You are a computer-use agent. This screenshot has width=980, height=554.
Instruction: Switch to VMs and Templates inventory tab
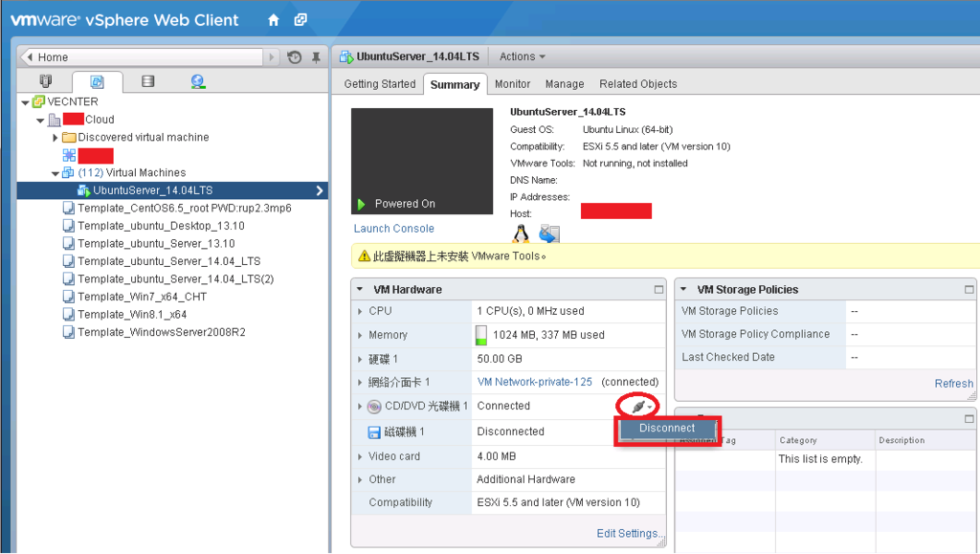click(x=97, y=82)
